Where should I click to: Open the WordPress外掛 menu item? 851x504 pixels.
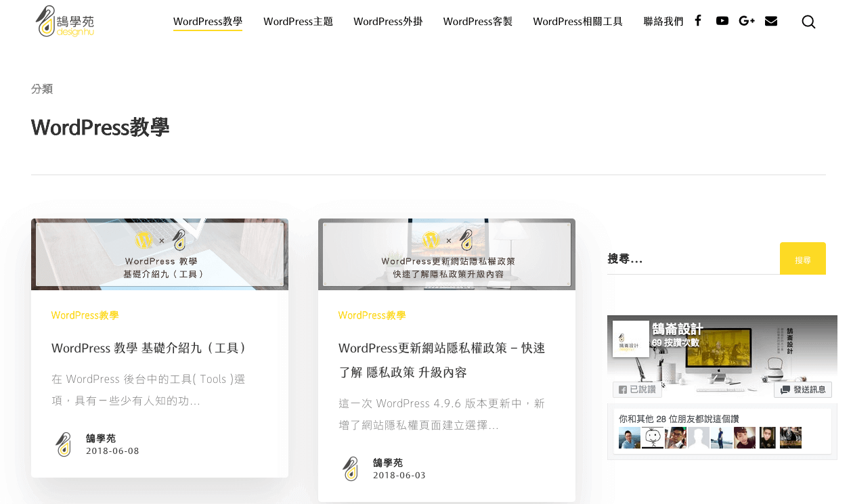pyautogui.click(x=388, y=21)
